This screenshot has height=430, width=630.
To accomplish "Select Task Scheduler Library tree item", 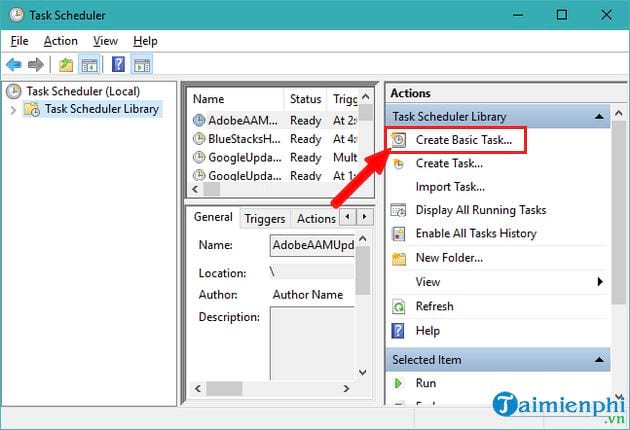I will (x=102, y=109).
